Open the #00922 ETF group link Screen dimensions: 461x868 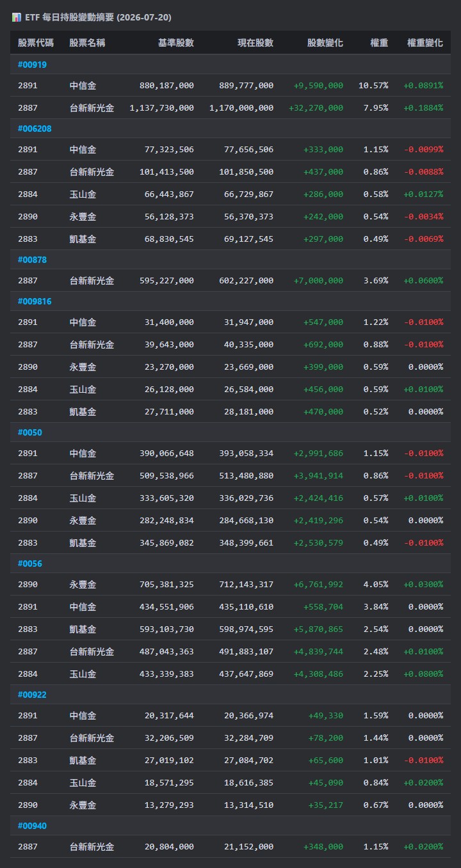[x=32, y=695]
